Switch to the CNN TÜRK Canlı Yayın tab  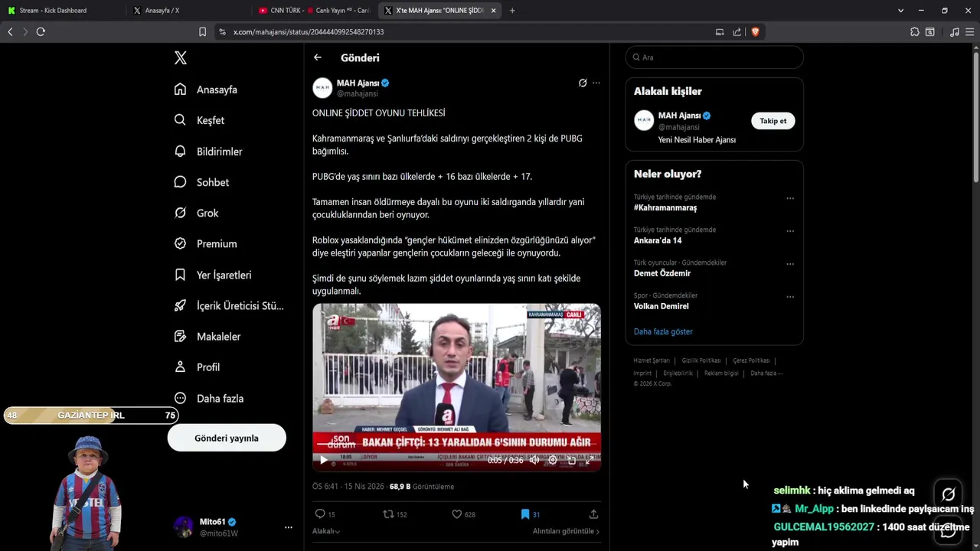coord(315,11)
